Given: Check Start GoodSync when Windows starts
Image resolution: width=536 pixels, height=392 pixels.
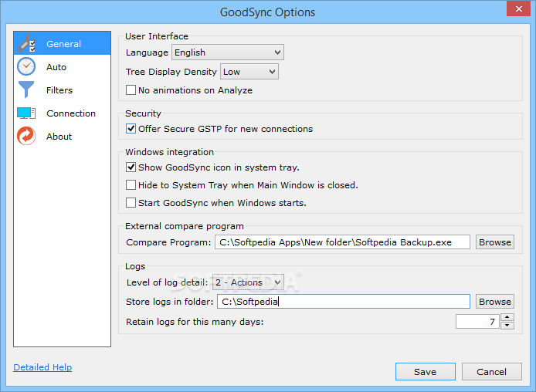Looking at the screenshot, I should (131, 203).
